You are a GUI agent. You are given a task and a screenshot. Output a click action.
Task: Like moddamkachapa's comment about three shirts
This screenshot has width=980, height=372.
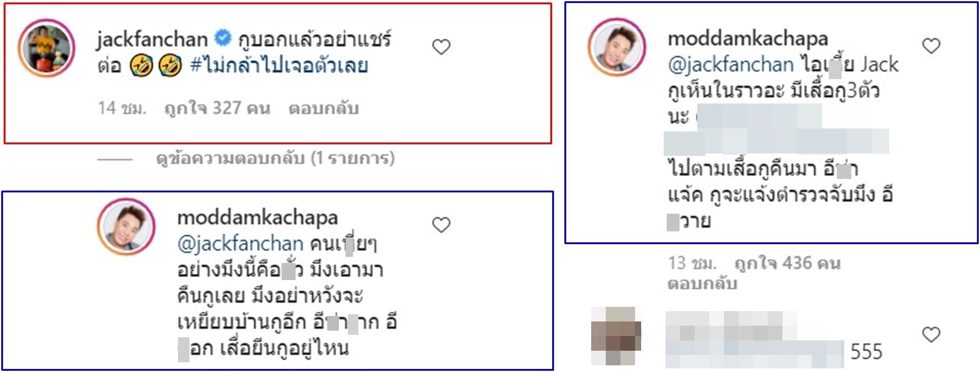pos(931,46)
